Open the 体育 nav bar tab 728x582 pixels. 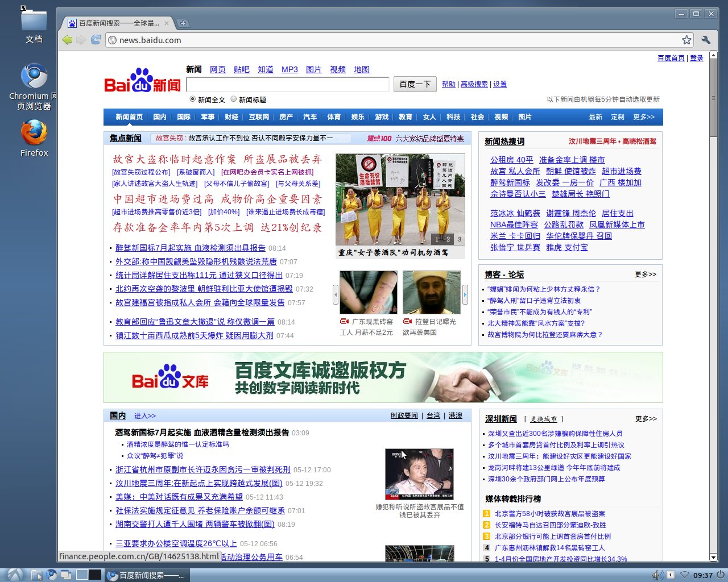click(334, 117)
